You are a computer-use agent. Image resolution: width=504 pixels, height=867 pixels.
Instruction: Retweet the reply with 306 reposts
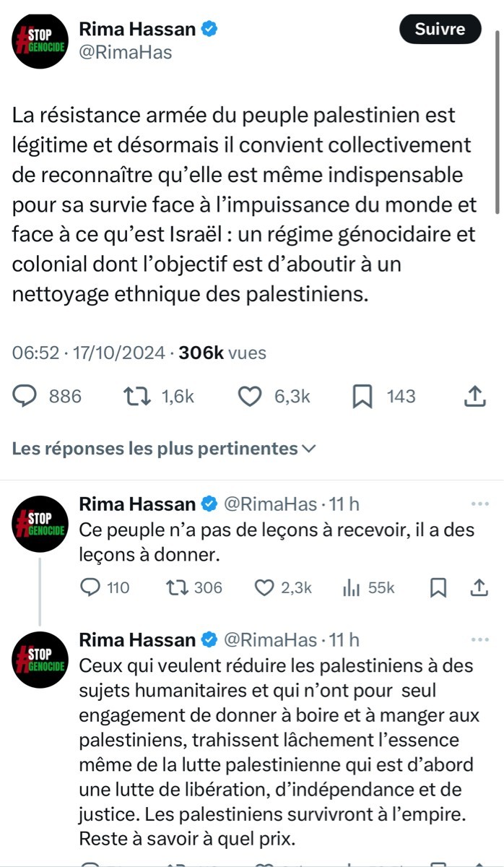[x=174, y=588]
